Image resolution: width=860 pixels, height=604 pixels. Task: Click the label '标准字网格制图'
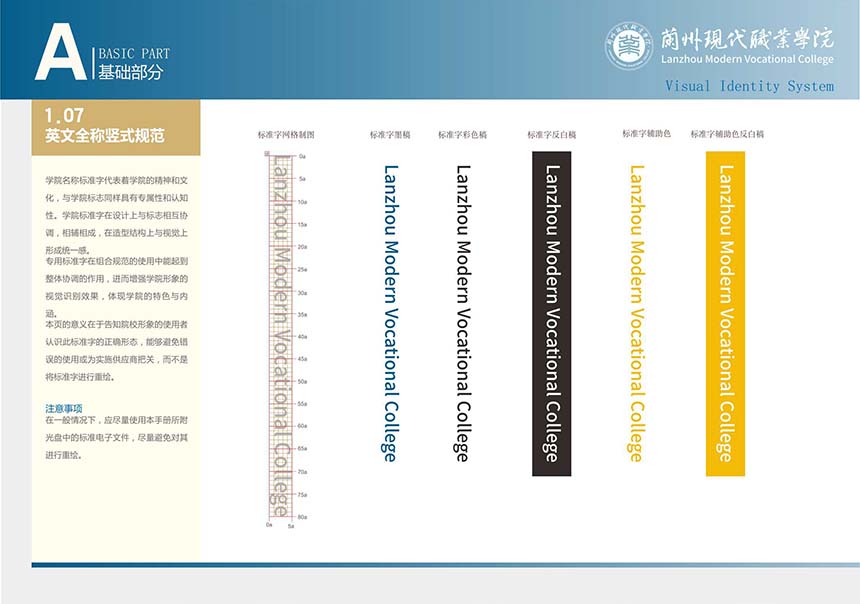286,134
